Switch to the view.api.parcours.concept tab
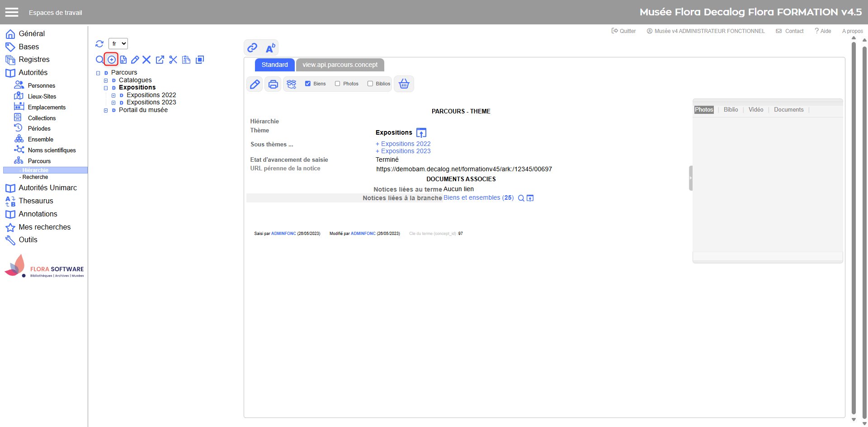The height and width of the screenshot is (427, 868). [340, 65]
